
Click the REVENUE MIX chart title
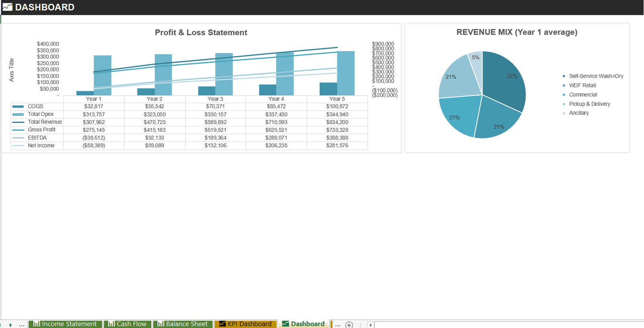pyautogui.click(x=517, y=32)
